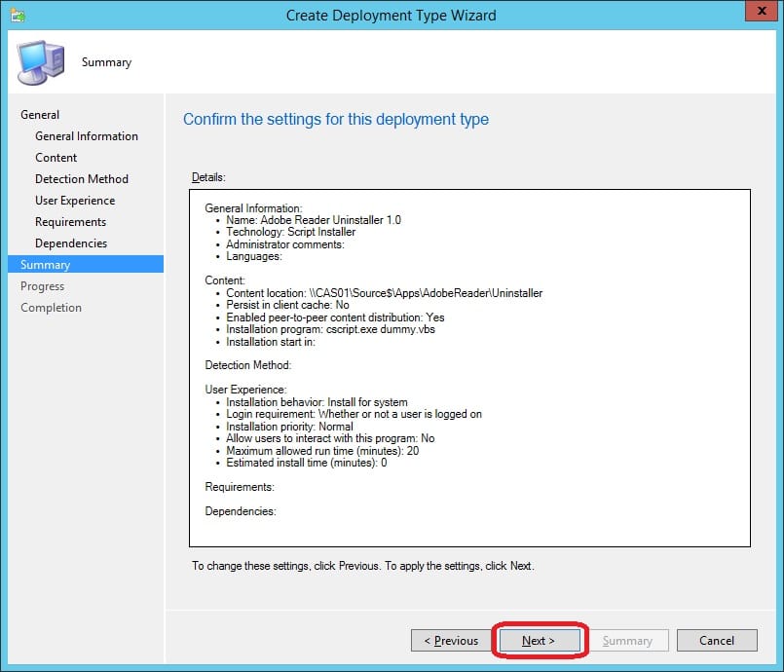This screenshot has height=672, width=784.
Task: Click the computer icon beside Summary header
Action: (41, 62)
